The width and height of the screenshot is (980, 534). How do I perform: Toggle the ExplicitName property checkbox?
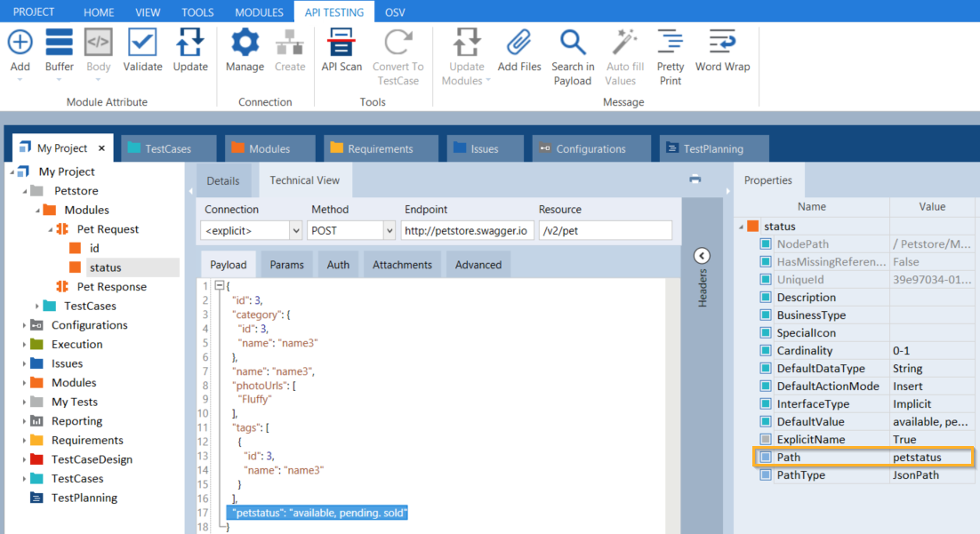pyautogui.click(x=766, y=440)
